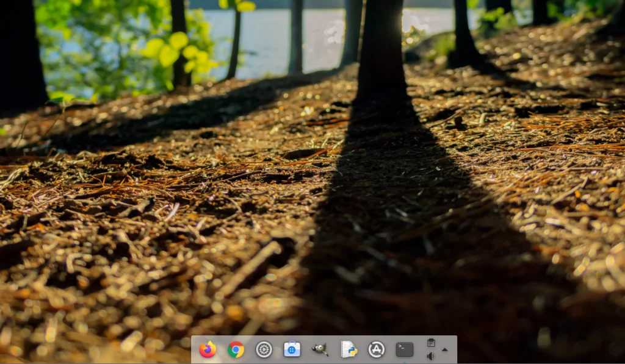The height and width of the screenshot is (364, 625).
Task: Open the system Settings gear
Action: 263,349
